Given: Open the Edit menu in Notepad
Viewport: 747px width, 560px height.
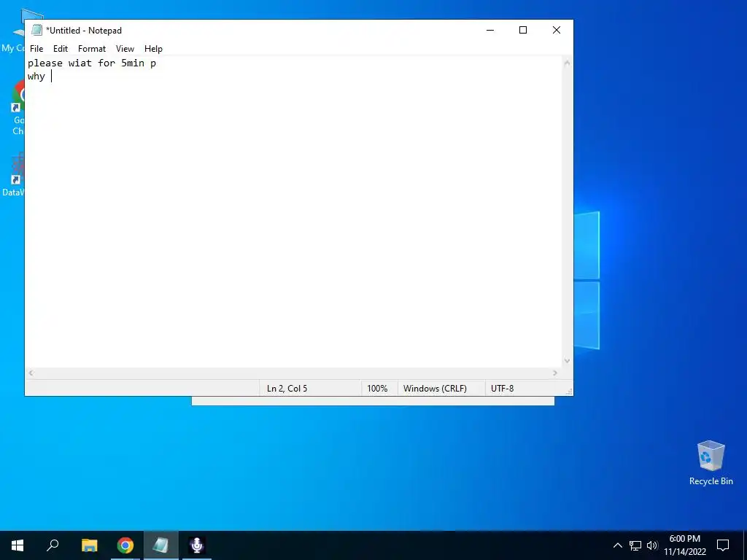Looking at the screenshot, I should coord(61,49).
